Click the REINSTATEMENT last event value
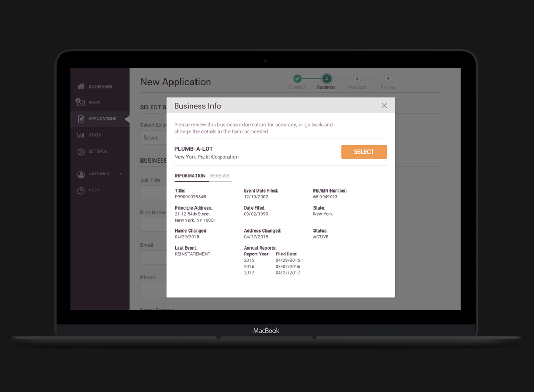534x392 pixels. (193, 254)
